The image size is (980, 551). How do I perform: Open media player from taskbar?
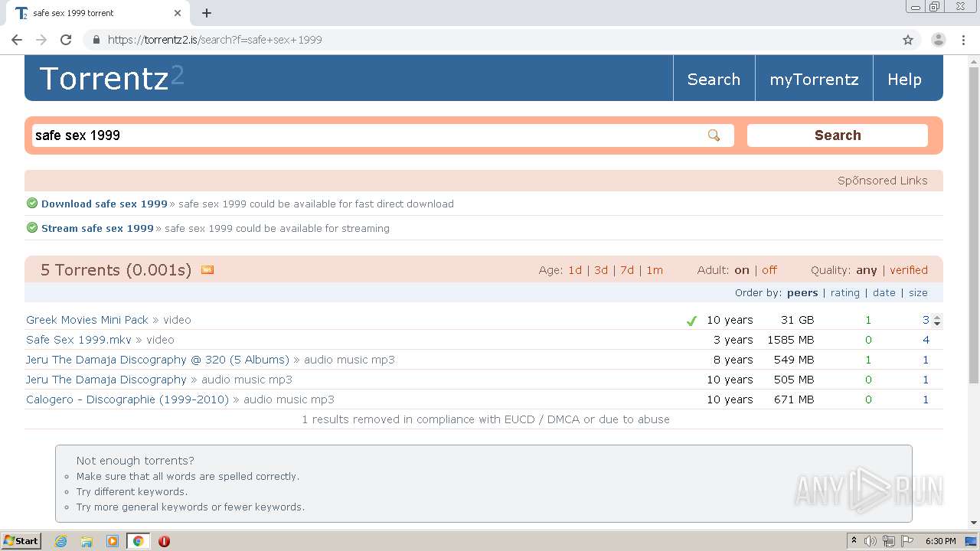pyautogui.click(x=113, y=541)
